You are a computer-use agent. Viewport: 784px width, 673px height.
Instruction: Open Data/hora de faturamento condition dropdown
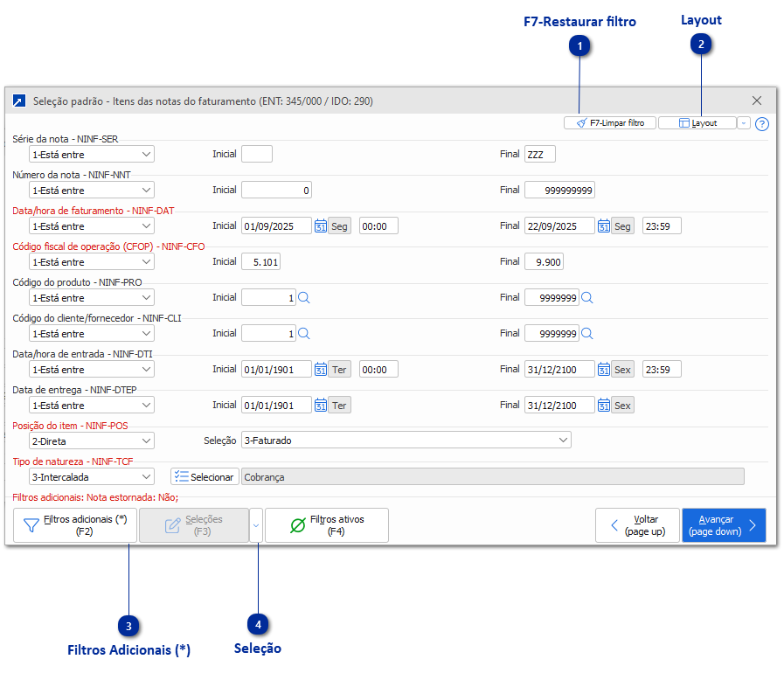(x=92, y=226)
